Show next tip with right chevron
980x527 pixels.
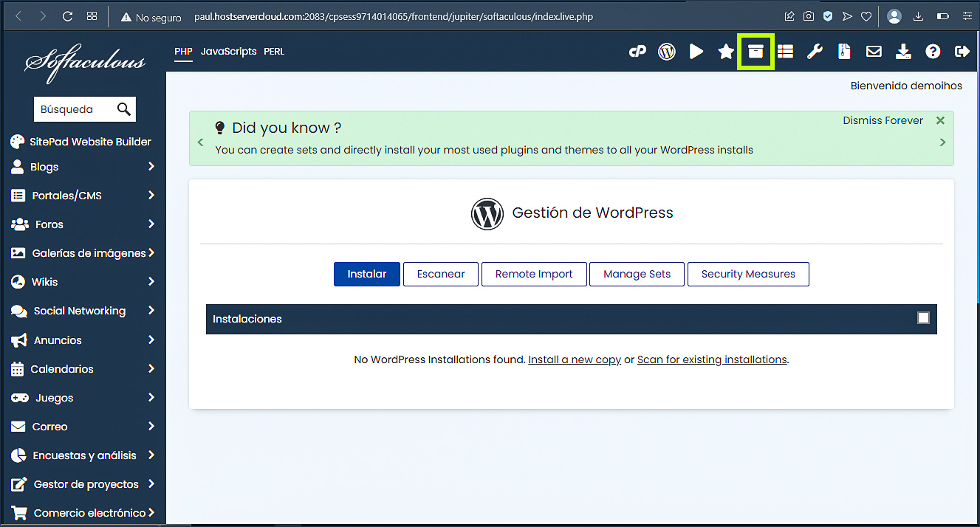click(x=942, y=142)
